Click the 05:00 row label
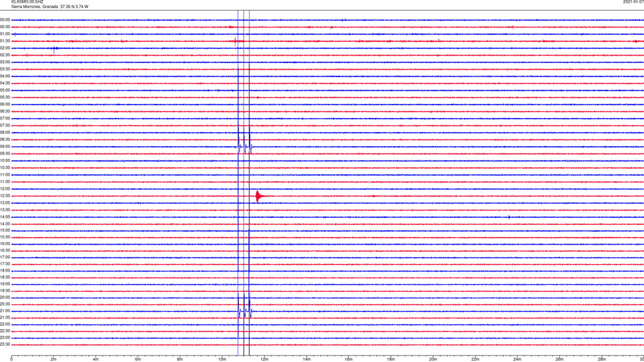 point(5,90)
